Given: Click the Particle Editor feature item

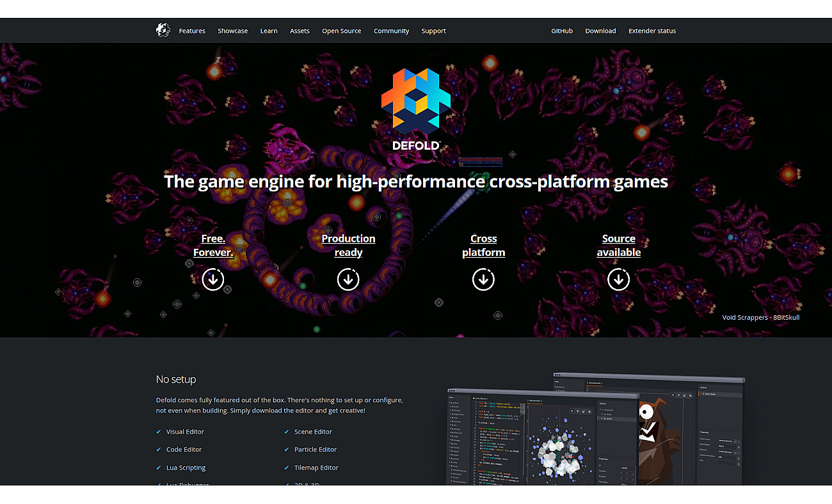Looking at the screenshot, I should click(316, 450).
